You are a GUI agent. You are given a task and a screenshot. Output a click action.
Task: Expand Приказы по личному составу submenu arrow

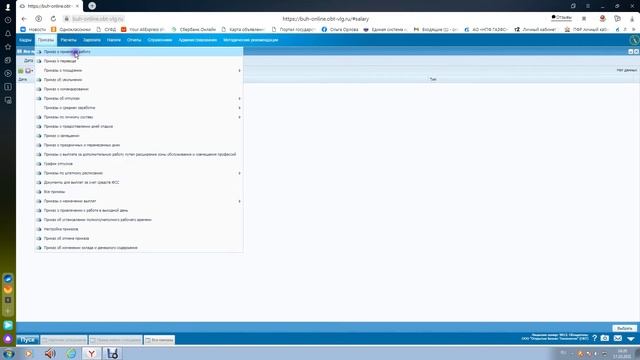[239, 117]
